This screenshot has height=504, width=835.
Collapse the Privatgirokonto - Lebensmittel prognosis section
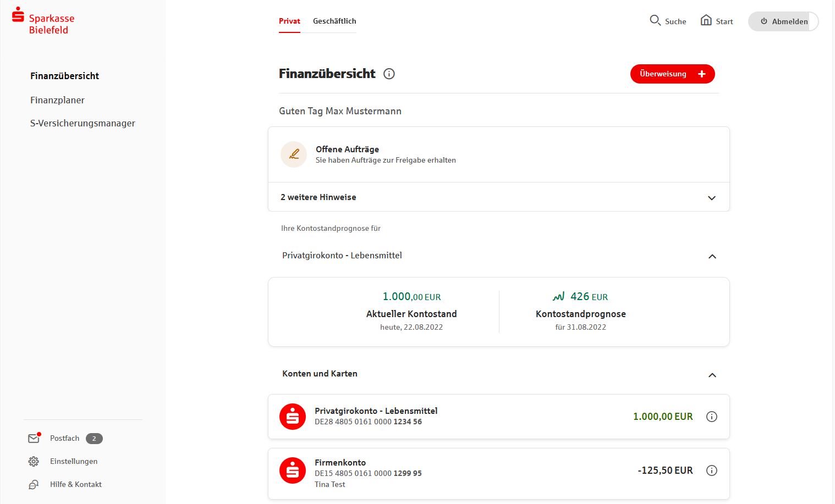(x=712, y=256)
